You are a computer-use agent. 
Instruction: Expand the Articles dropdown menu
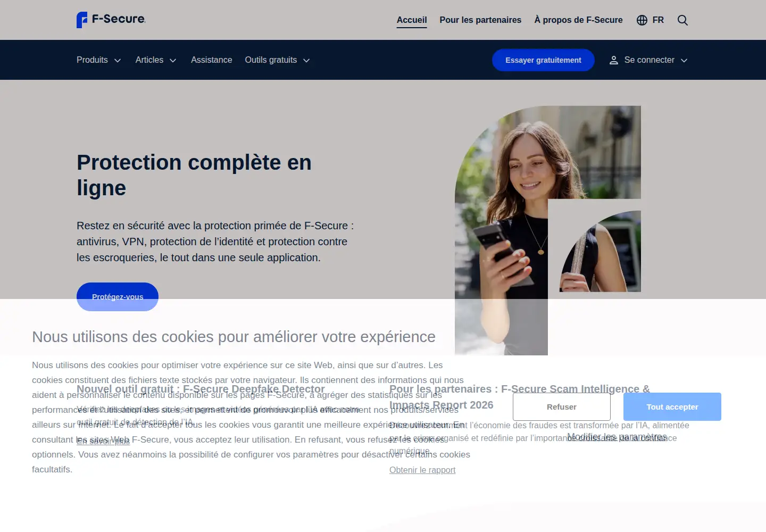click(156, 60)
